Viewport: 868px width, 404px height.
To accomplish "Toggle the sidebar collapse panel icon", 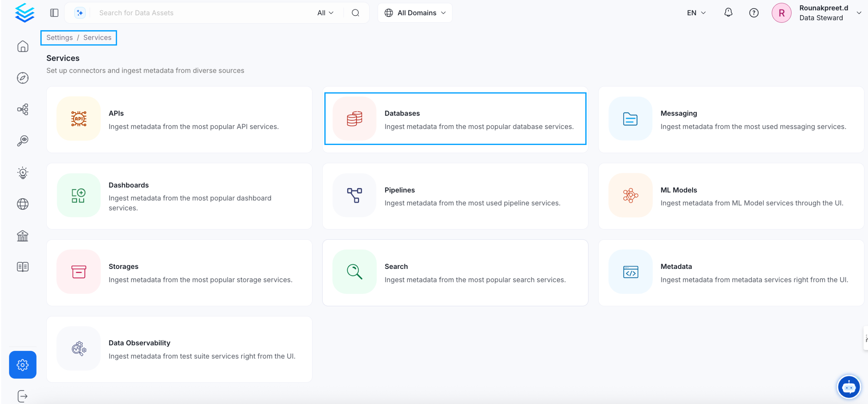I will coord(54,13).
